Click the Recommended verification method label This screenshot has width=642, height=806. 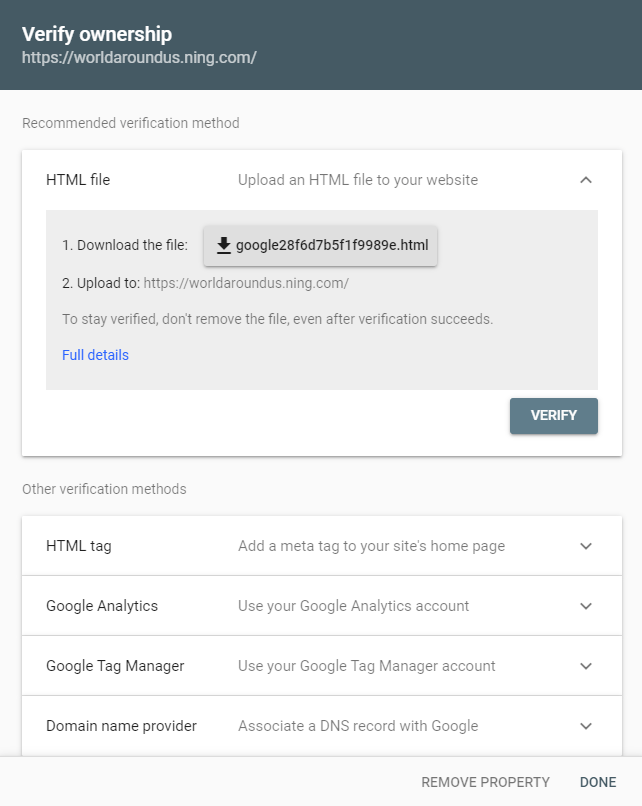[x=131, y=123]
